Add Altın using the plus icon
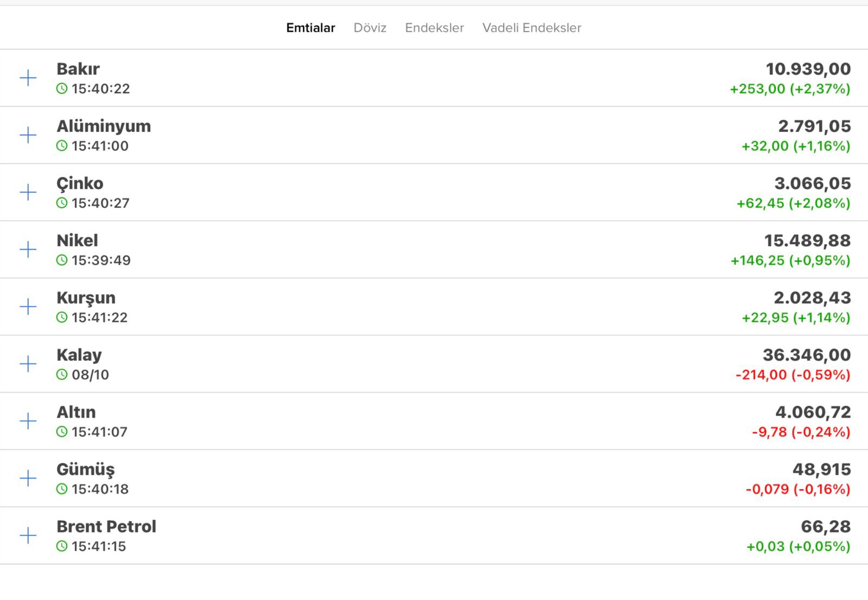This screenshot has width=868, height=600. [28, 421]
